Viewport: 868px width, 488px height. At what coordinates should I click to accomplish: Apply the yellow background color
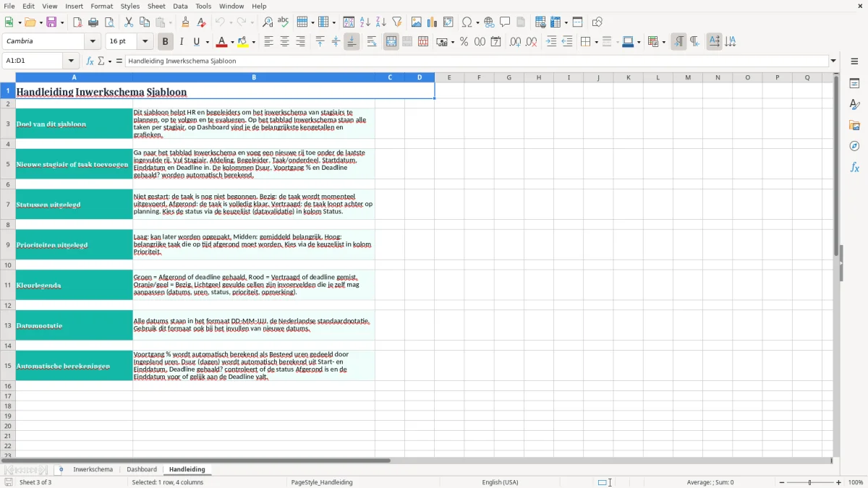[x=243, y=42]
